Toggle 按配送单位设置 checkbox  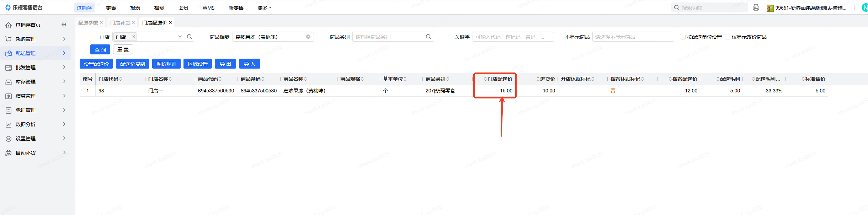point(683,37)
